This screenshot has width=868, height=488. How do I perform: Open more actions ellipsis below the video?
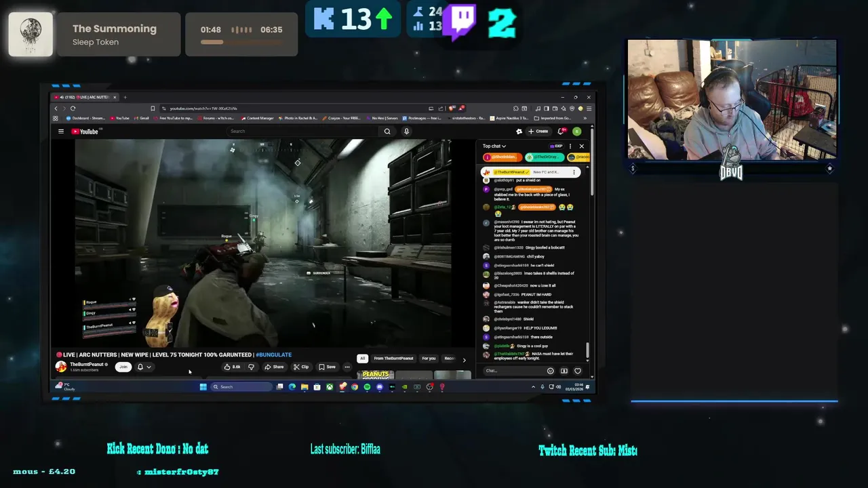(x=347, y=367)
